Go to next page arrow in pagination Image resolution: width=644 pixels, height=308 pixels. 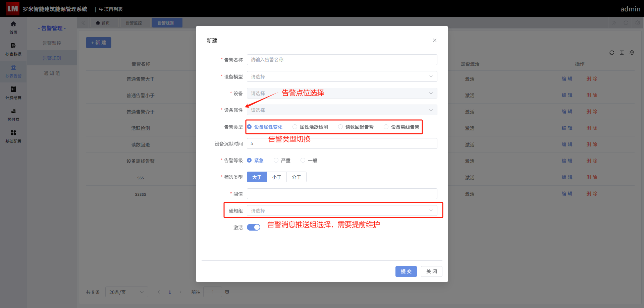(x=180, y=292)
